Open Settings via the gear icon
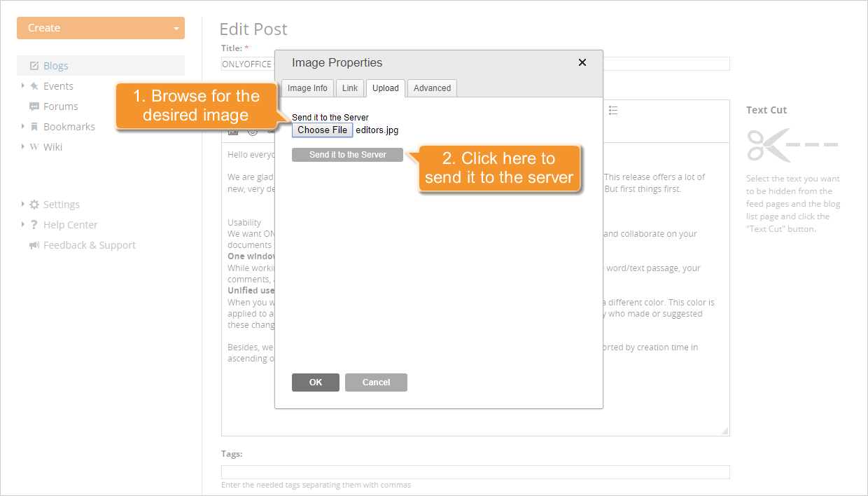Viewport: 868px width, 496px height. tap(34, 204)
